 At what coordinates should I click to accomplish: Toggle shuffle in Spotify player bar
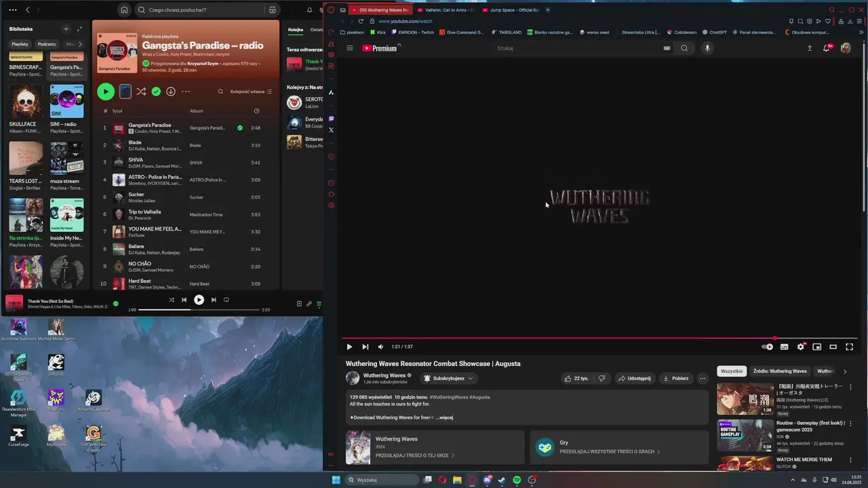coord(172,300)
